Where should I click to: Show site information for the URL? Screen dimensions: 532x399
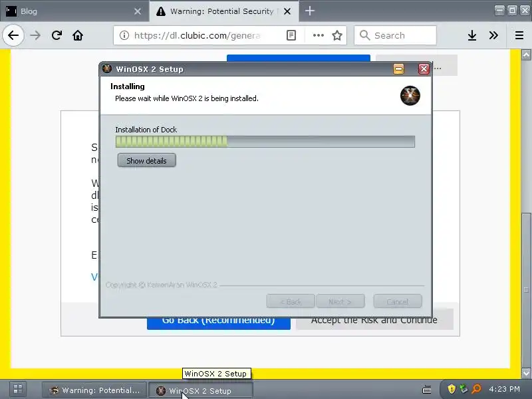point(124,35)
